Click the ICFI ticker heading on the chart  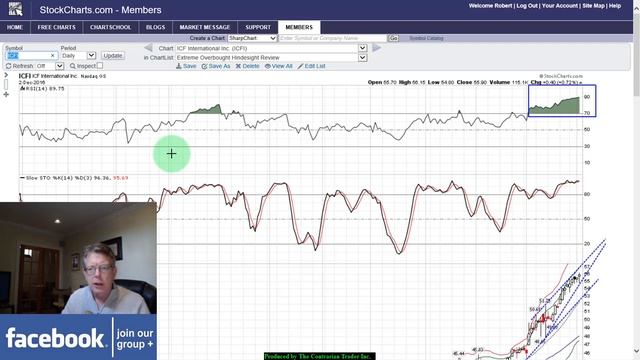point(24,76)
